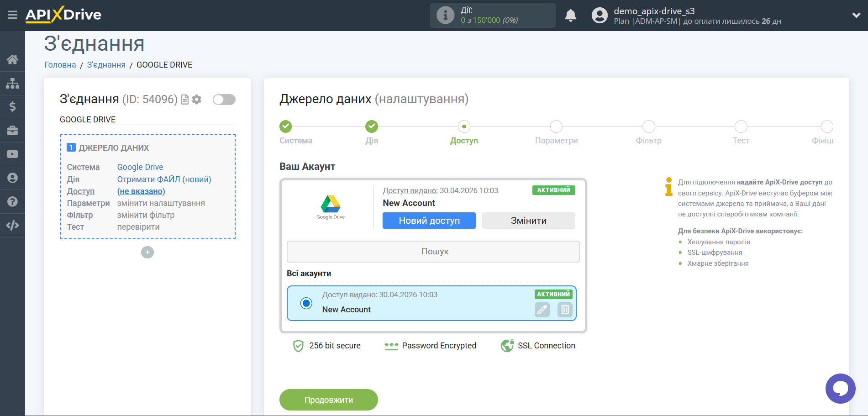Open the connections sitemap sidebar icon
Image resolution: width=868 pixels, height=416 pixels.
coord(12,83)
